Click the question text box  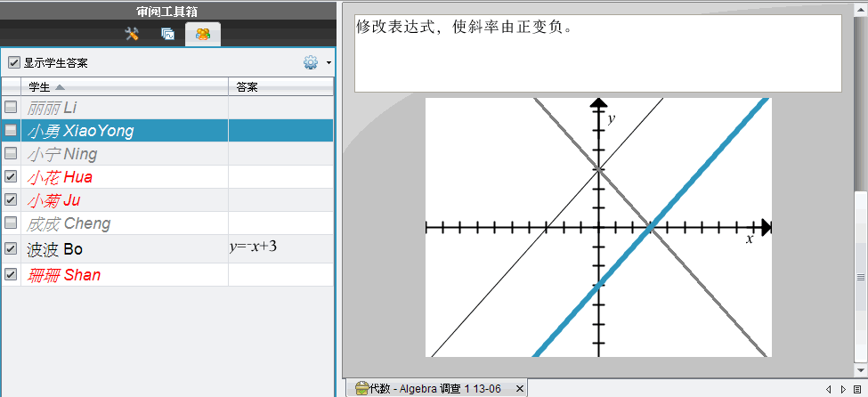(597, 53)
